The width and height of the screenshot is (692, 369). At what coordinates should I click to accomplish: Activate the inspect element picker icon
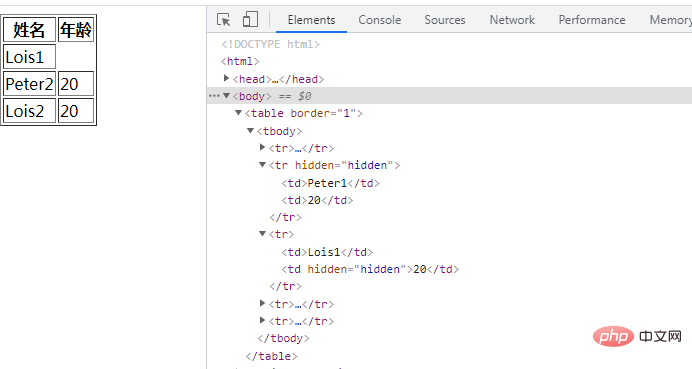[224, 20]
